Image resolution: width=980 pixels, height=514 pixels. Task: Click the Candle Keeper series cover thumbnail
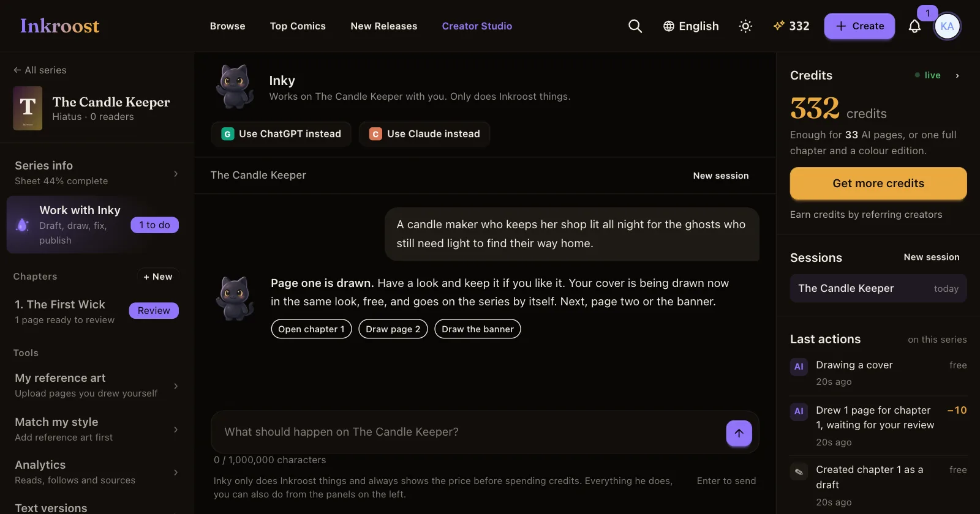tap(28, 108)
